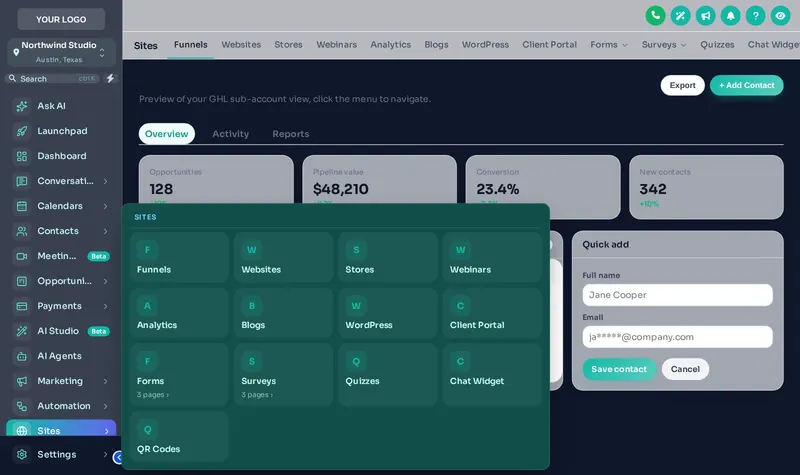Viewport: 800px width, 475px height.
Task: Open the Funnels tile in Sites flyout
Action: click(x=179, y=257)
